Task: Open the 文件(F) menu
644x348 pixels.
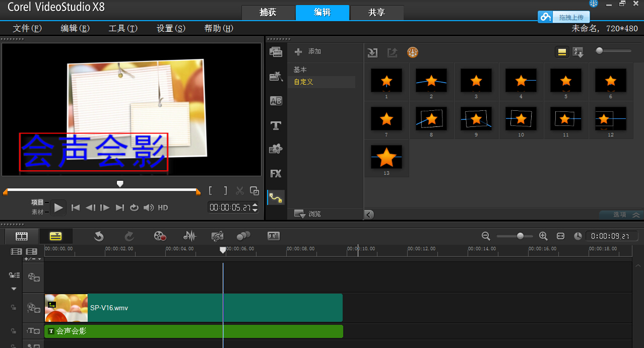Action: click(27, 28)
